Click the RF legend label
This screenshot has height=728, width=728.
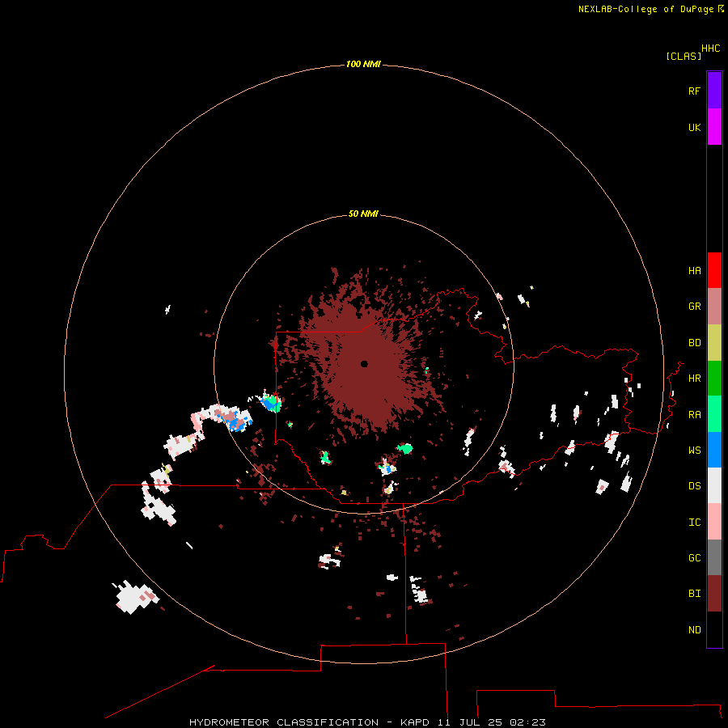[x=694, y=91]
